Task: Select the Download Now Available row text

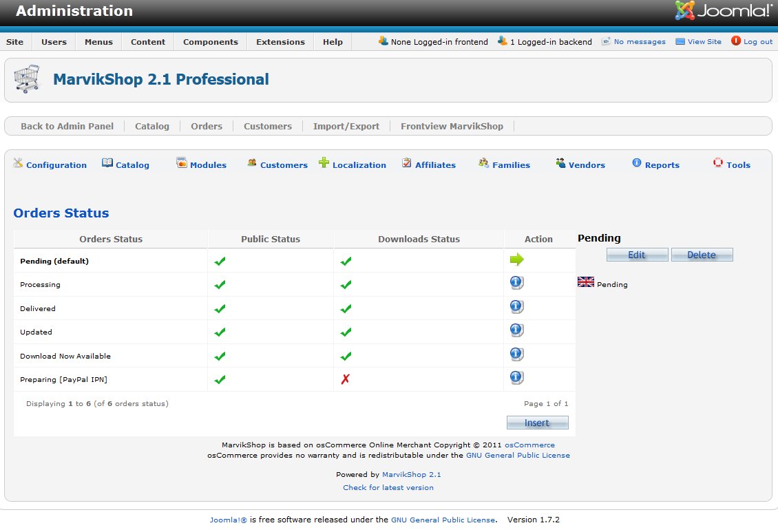Action: click(x=65, y=356)
